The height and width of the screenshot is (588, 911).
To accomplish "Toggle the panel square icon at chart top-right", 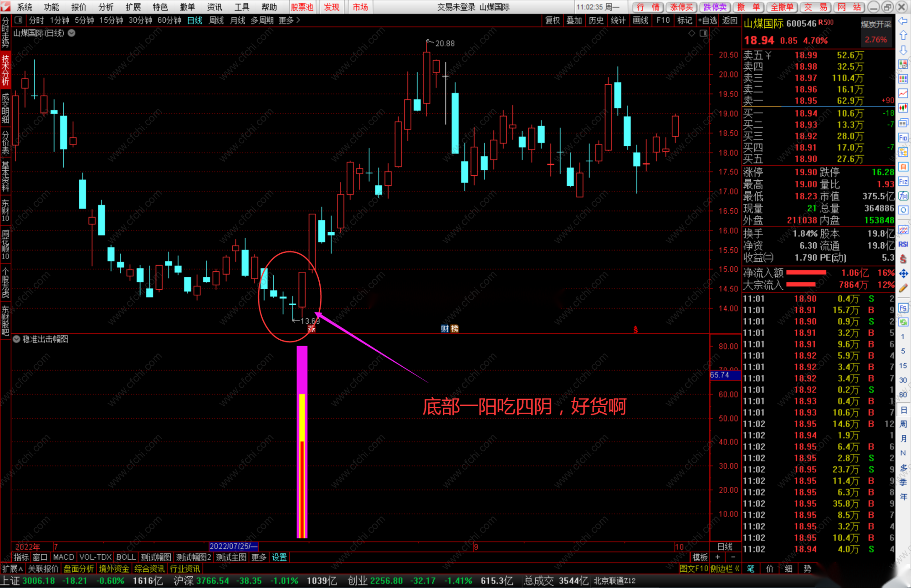I will [x=704, y=33].
